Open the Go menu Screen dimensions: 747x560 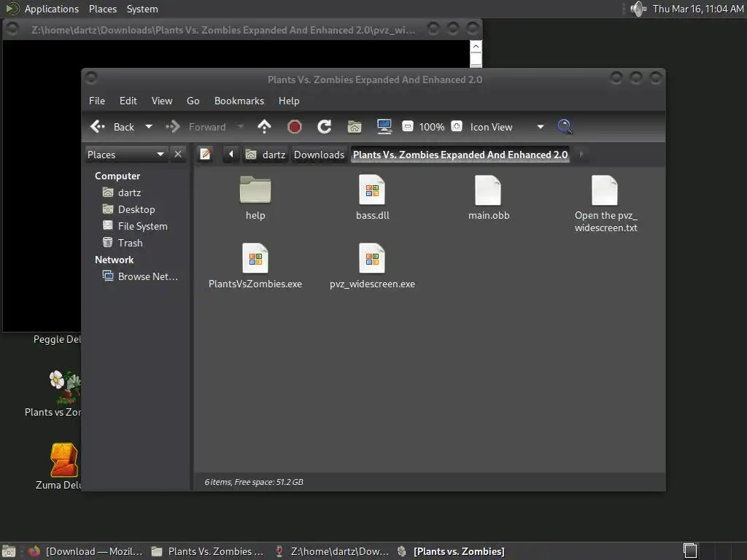(193, 101)
